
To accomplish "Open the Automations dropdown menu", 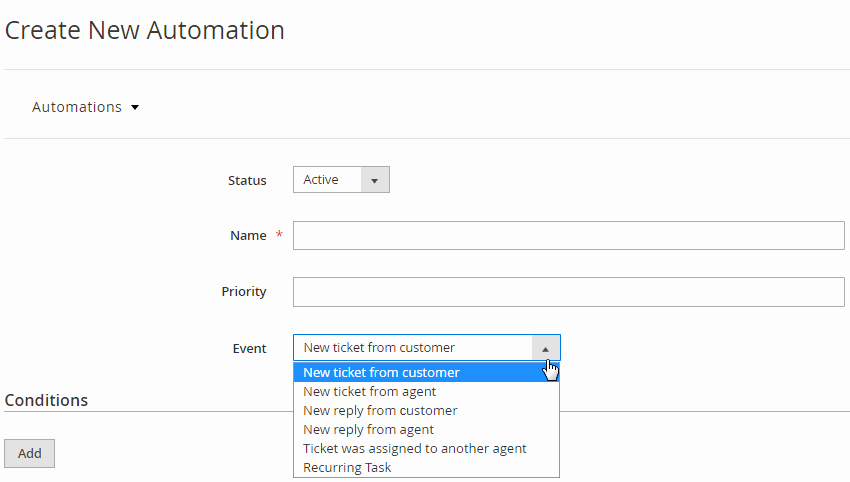I will click(85, 107).
